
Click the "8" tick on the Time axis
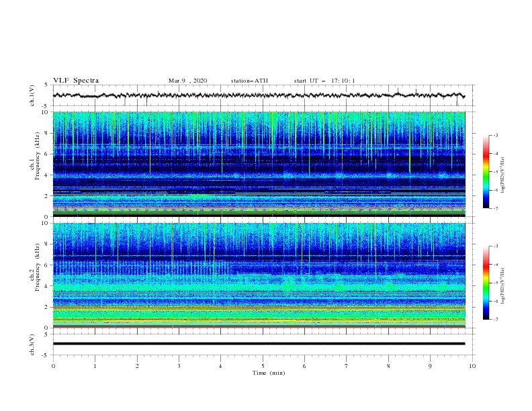coord(388,366)
